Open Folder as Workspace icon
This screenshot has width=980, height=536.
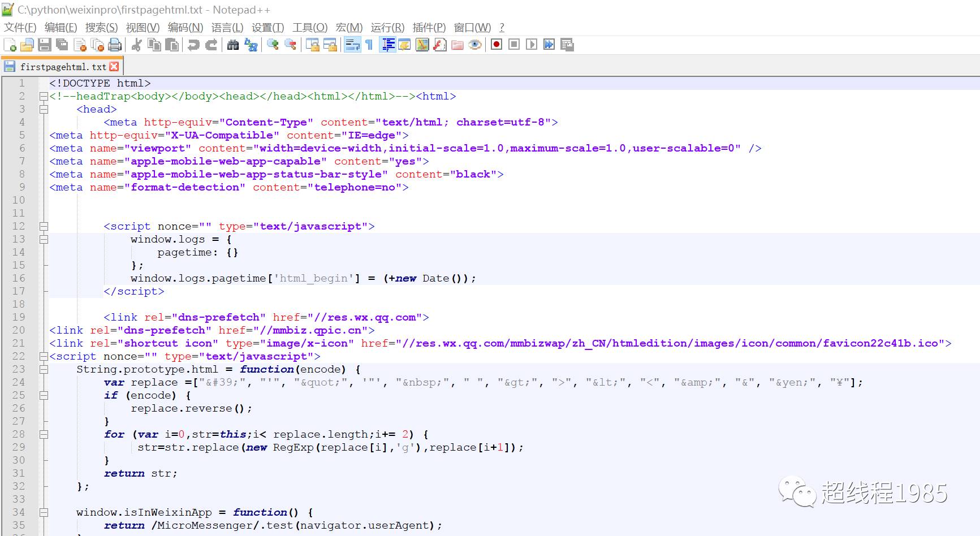[457, 45]
